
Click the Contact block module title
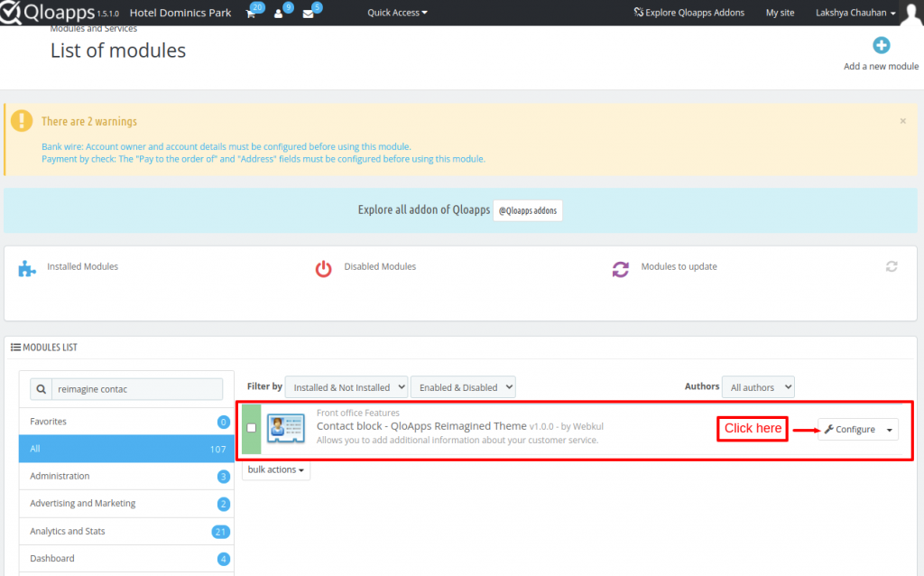[421, 425]
